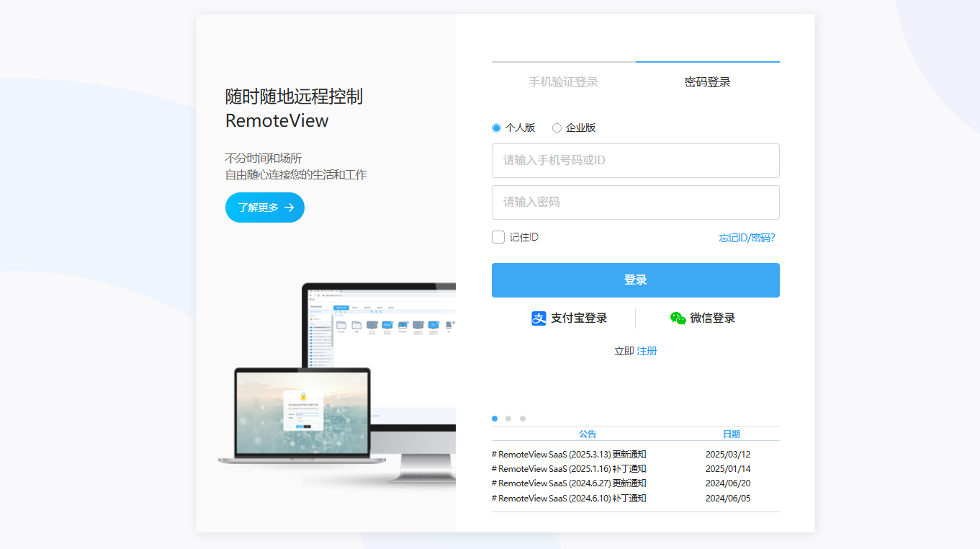Open the 注册 sign-up link
The width and height of the screenshot is (980, 549).
click(647, 351)
